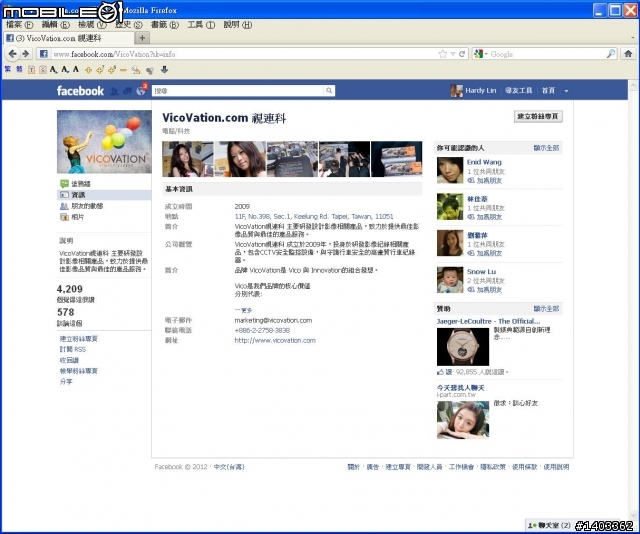Go forward with the Firefox forward arrow

tap(26, 53)
